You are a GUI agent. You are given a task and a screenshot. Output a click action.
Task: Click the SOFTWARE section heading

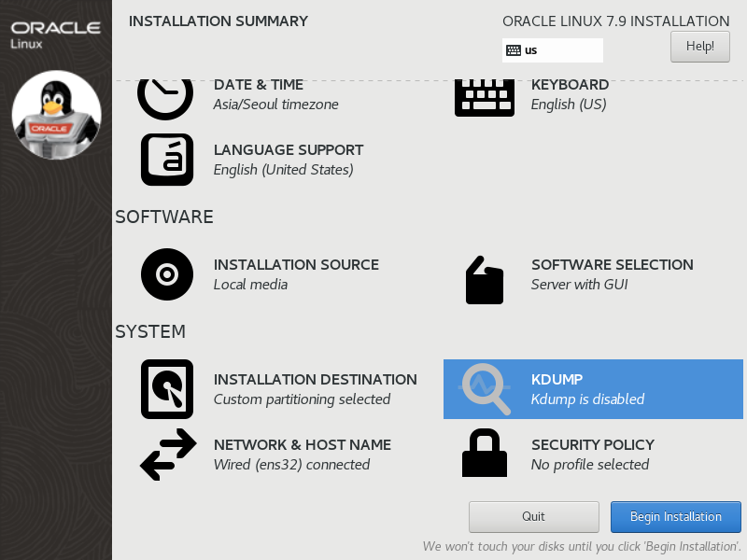click(x=164, y=217)
